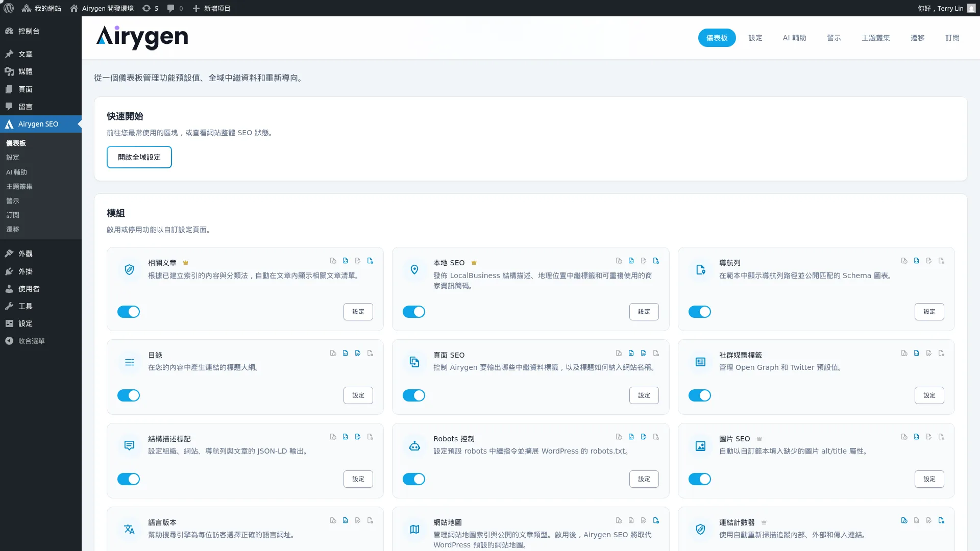Click the 本地 SEO location pin icon
The height and width of the screenshot is (551, 980).
pyautogui.click(x=414, y=269)
